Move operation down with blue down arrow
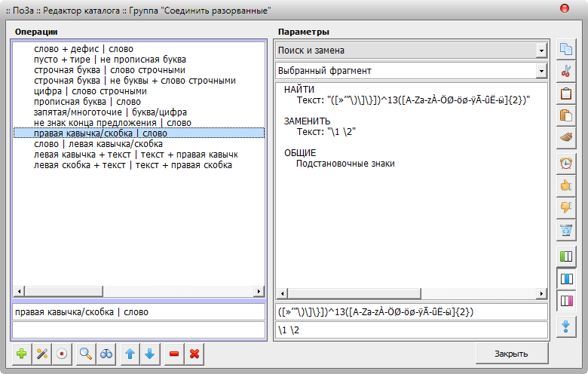The image size is (588, 374). click(150, 354)
